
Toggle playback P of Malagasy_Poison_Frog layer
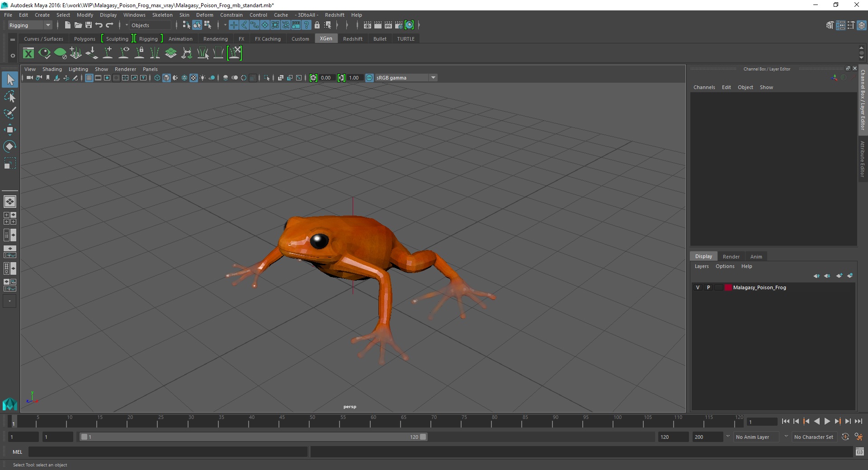pos(708,287)
